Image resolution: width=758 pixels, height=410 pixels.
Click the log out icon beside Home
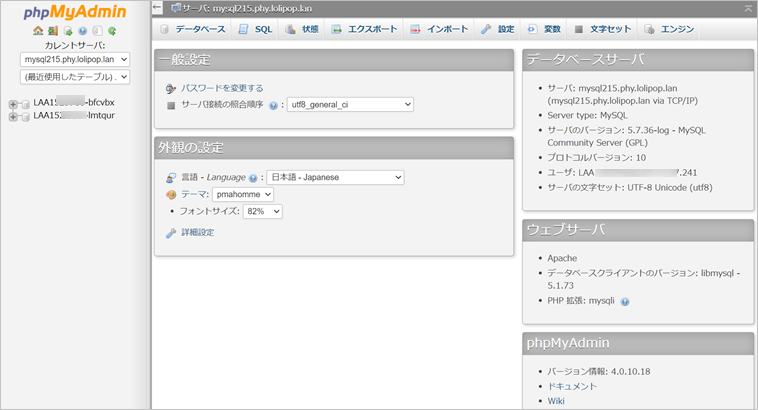pyautogui.click(x=53, y=31)
